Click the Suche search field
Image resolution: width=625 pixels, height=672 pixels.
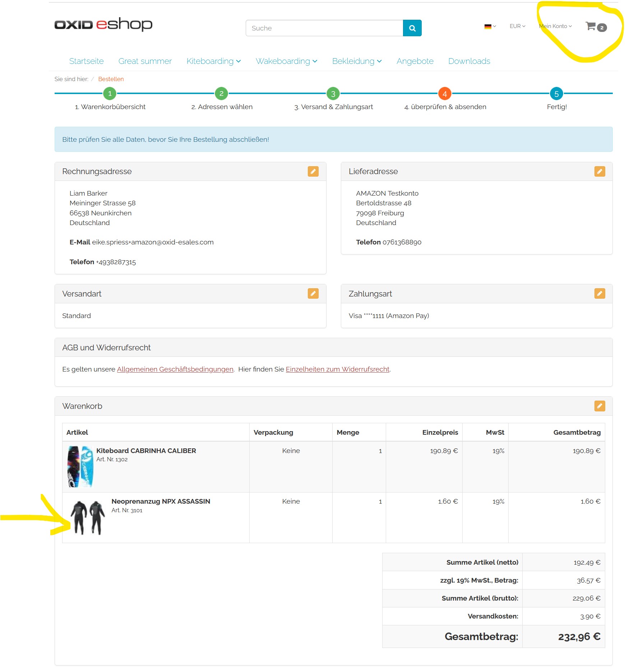click(324, 28)
